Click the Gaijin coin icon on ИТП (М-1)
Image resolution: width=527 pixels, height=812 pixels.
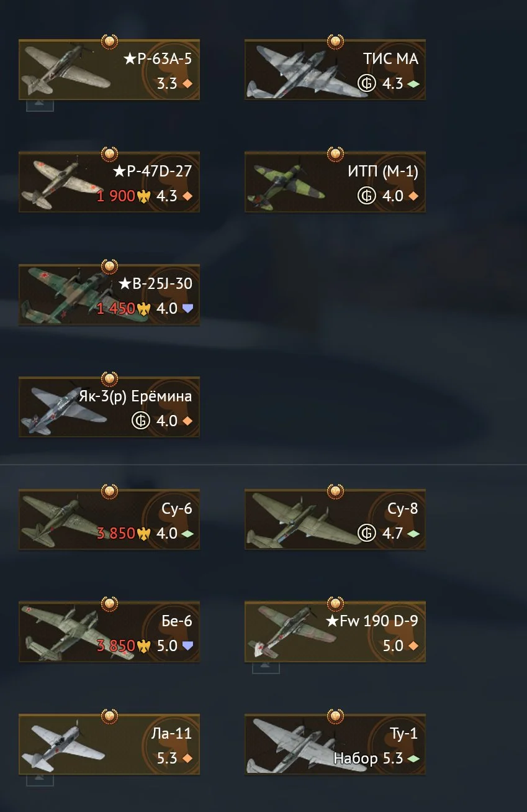click(x=367, y=196)
